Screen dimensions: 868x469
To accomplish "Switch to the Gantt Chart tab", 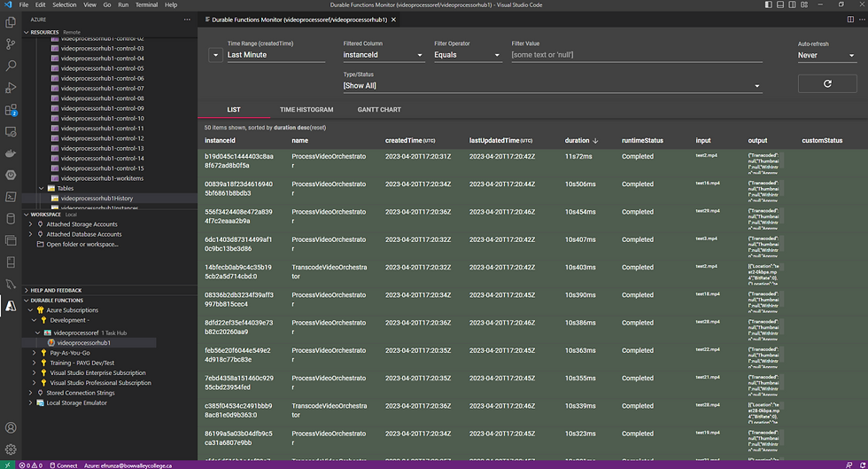I will click(x=379, y=110).
